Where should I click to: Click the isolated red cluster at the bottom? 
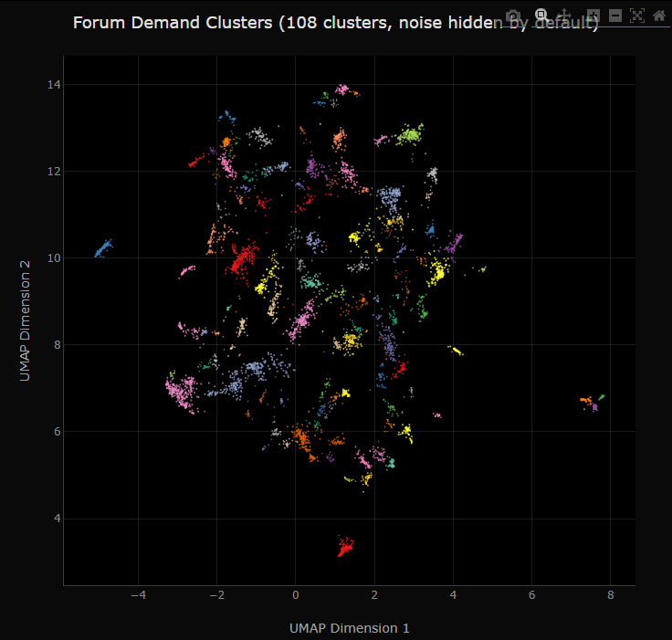click(x=345, y=548)
